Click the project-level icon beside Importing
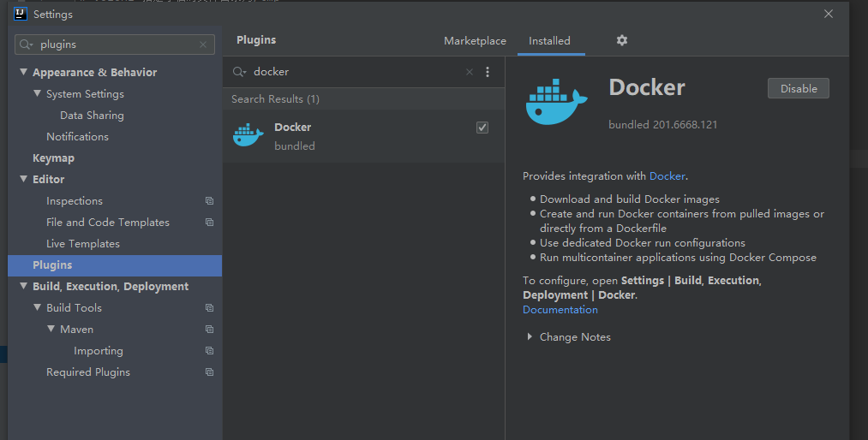Viewport: 868px width, 440px height. 209,350
